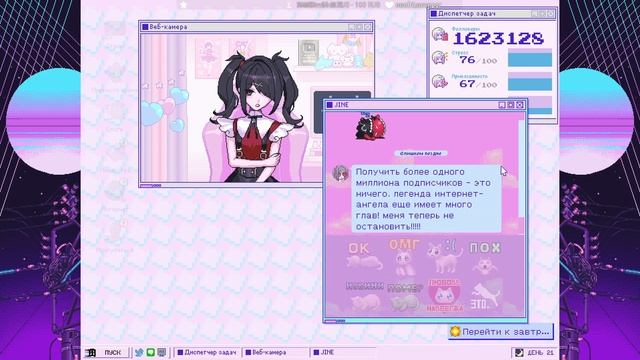
Task: Send the ОМГ cat sticker in JINE
Action: (x=404, y=256)
